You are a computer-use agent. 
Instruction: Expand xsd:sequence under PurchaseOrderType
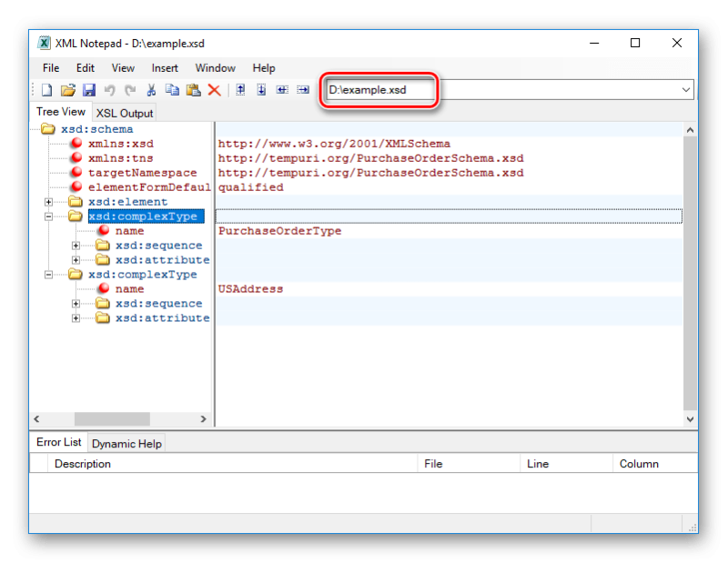click(76, 246)
